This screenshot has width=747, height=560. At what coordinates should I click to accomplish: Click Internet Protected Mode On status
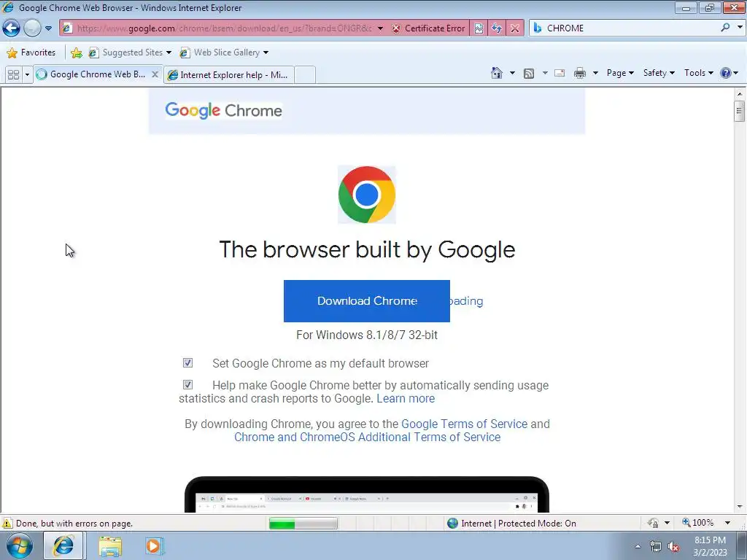click(512, 524)
